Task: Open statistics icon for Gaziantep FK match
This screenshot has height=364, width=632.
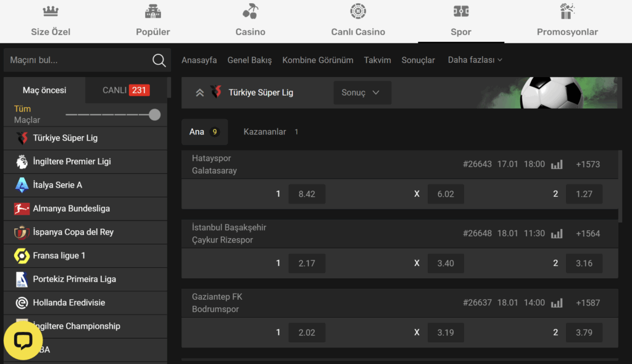Action: coord(557,303)
